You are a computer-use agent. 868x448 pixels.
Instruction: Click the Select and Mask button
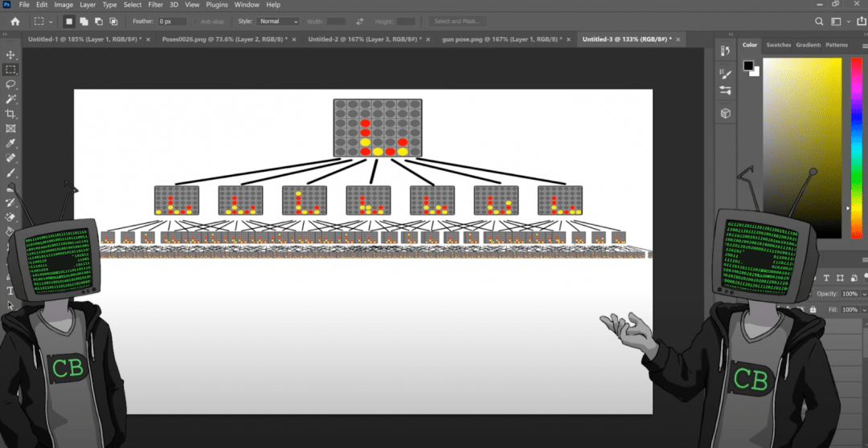click(457, 22)
